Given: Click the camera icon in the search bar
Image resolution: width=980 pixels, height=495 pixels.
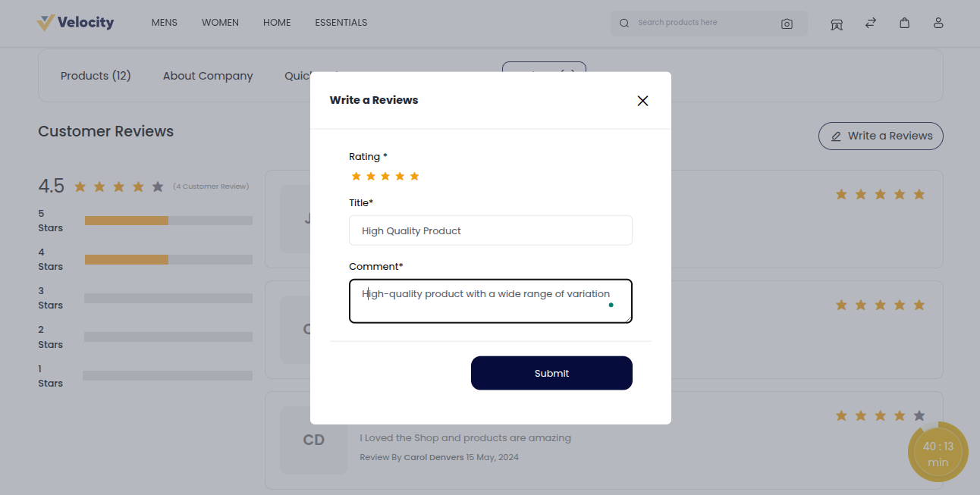Looking at the screenshot, I should coord(787,23).
